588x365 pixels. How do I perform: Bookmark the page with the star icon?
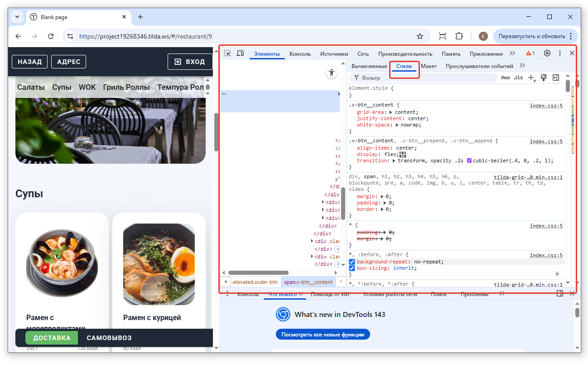pyautogui.click(x=419, y=36)
